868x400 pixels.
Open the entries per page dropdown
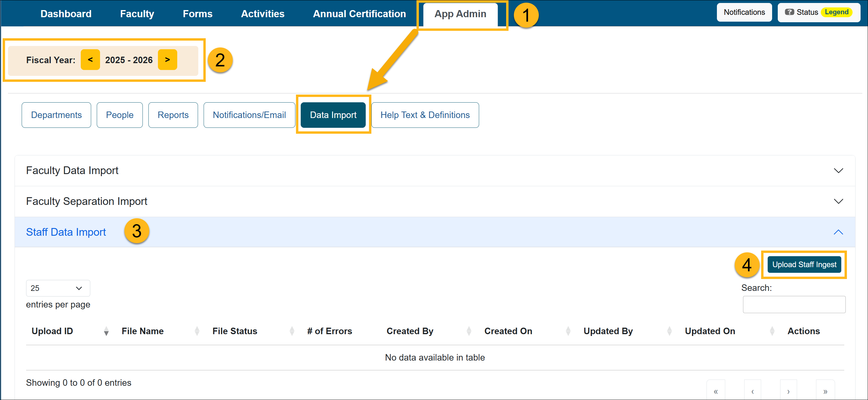point(58,288)
